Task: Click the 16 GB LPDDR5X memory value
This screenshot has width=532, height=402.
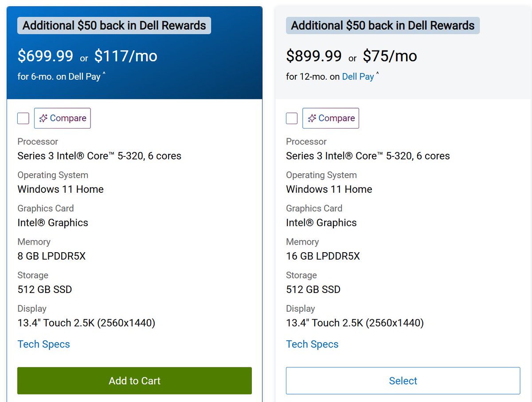Action: (323, 256)
